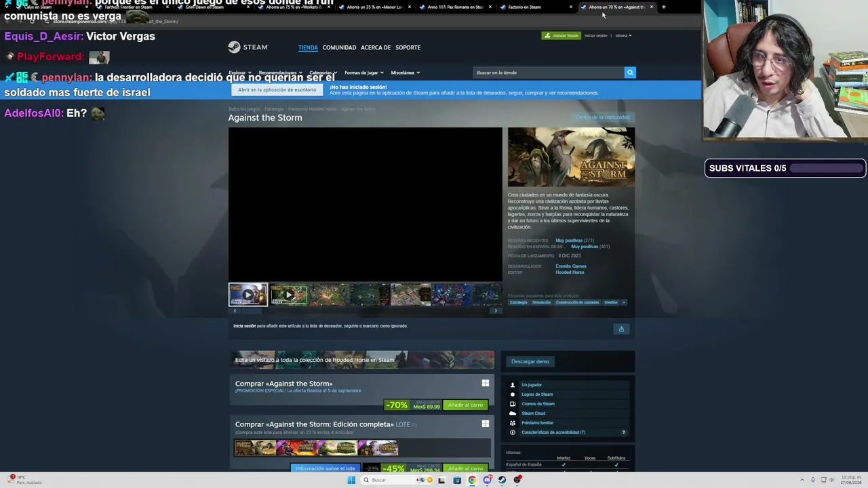
Task: Click the Simulación tag
Action: point(541,302)
